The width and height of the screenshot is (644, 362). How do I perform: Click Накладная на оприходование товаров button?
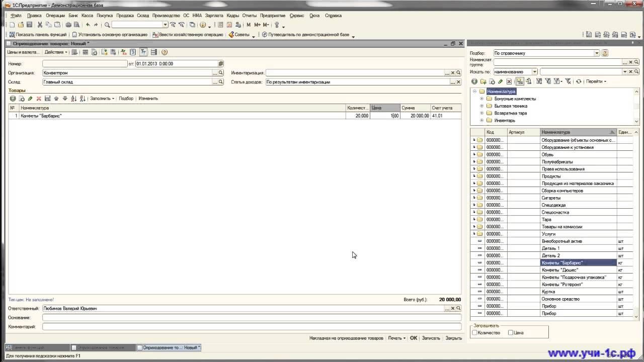click(x=346, y=338)
